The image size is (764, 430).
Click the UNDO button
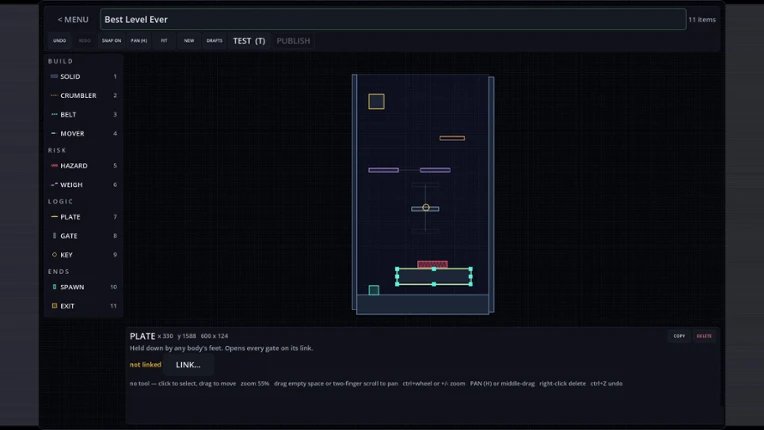[x=59, y=41]
